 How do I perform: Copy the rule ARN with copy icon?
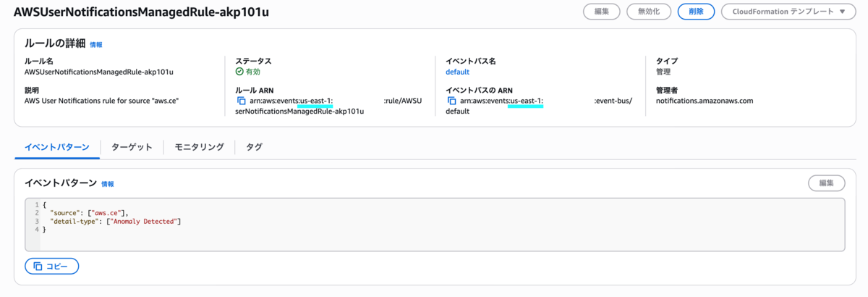pyautogui.click(x=241, y=101)
